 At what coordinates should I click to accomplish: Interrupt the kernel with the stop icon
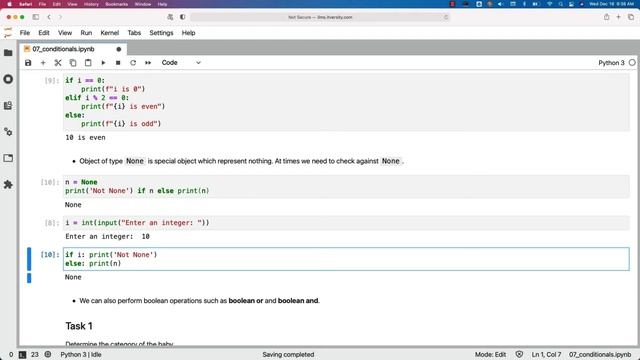pyautogui.click(x=118, y=63)
